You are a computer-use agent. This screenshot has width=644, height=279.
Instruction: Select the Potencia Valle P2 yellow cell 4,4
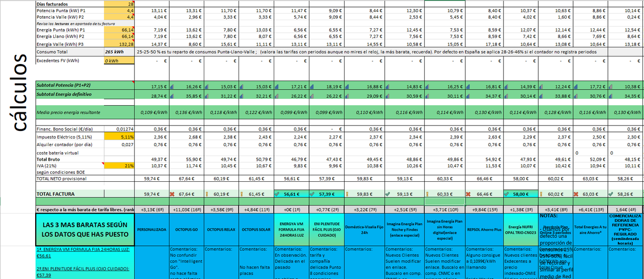119,17
